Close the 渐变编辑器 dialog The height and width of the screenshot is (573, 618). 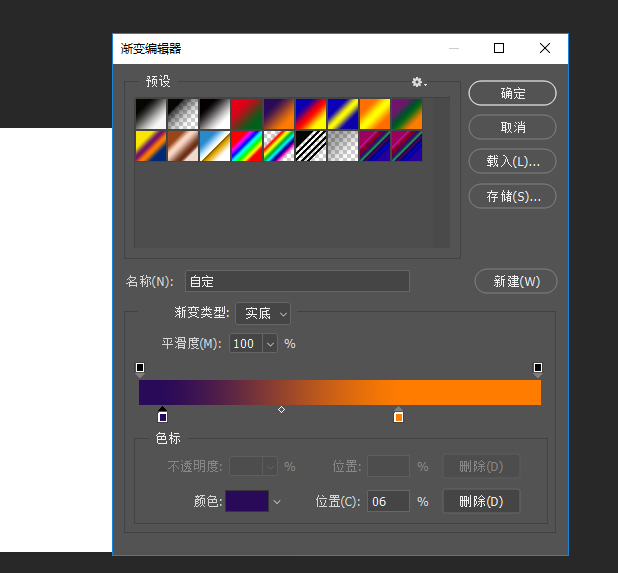click(545, 48)
